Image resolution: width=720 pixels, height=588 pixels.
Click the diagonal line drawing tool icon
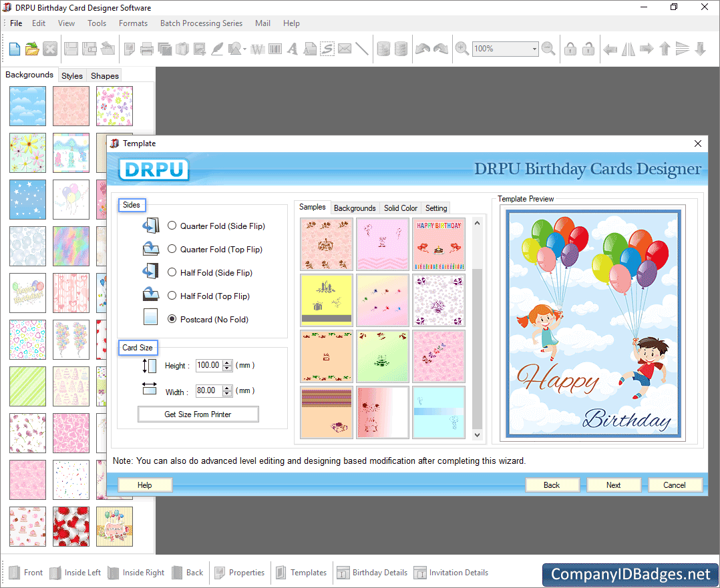tap(362, 49)
